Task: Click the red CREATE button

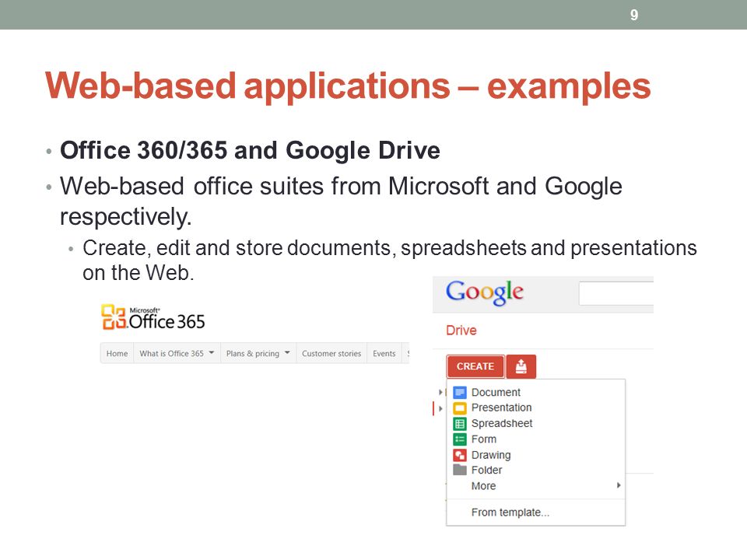Action: 475,366
